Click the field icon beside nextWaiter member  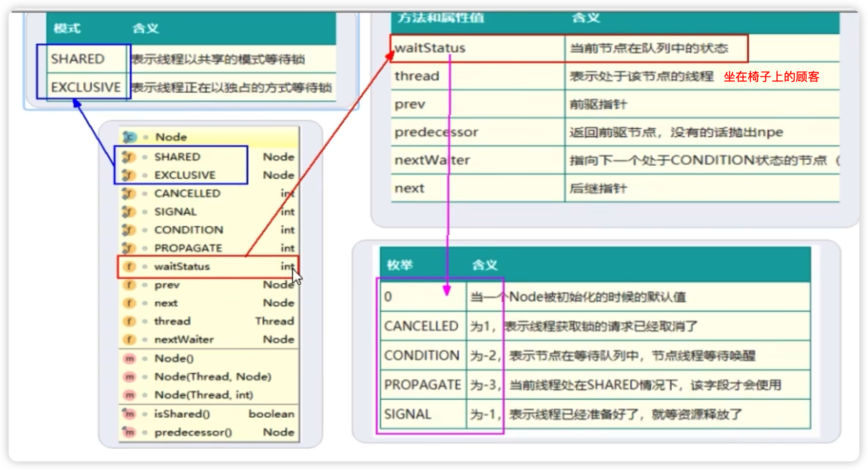(129, 340)
